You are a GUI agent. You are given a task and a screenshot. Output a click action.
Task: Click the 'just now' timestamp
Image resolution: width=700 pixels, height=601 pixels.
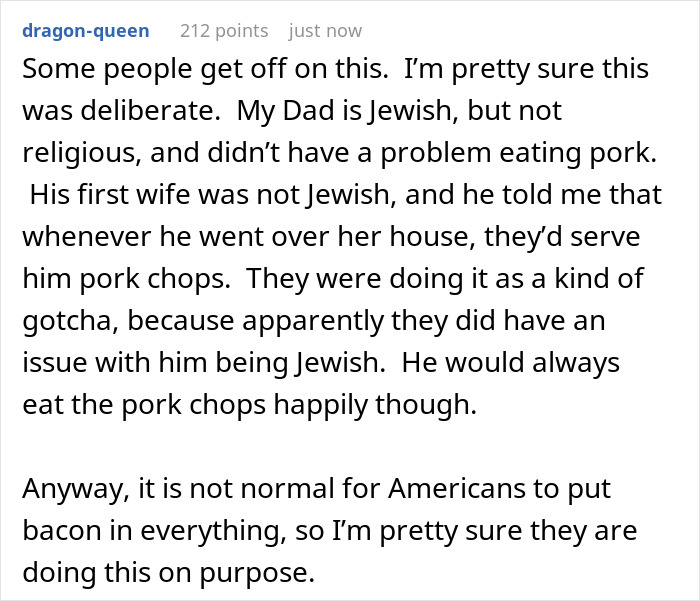pyautogui.click(x=325, y=31)
